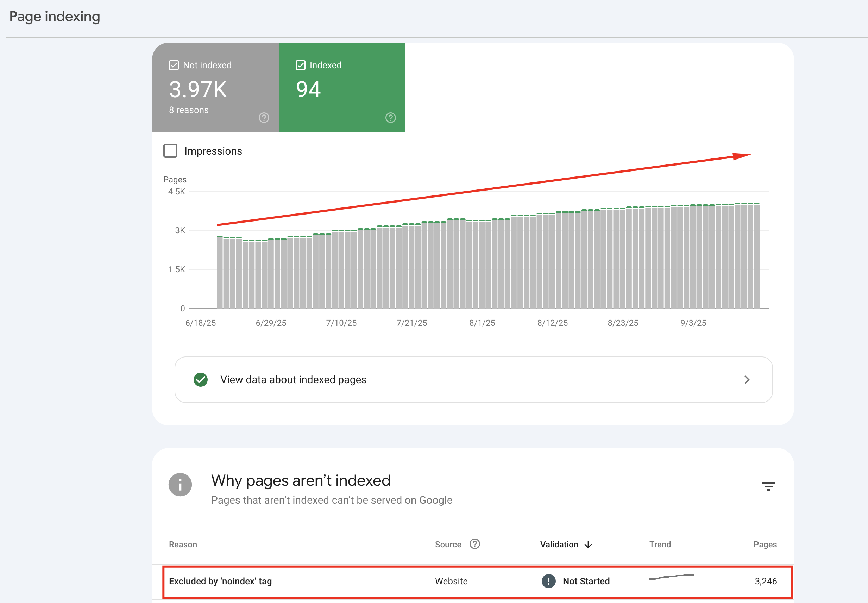This screenshot has height=603, width=868.
Task: Click the Not Started warning icon
Action: (548, 581)
